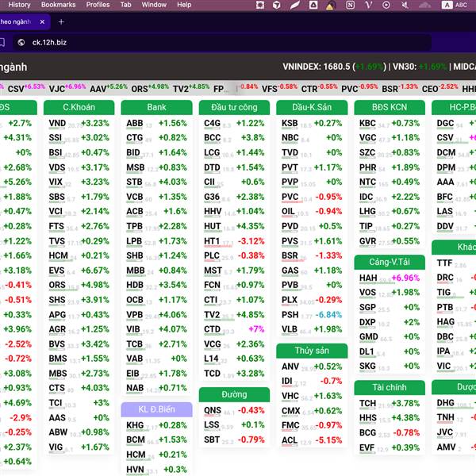Image resolution: width=476 pixels, height=476 pixels.
Task: Click the globe site info icon
Action: click(21, 43)
